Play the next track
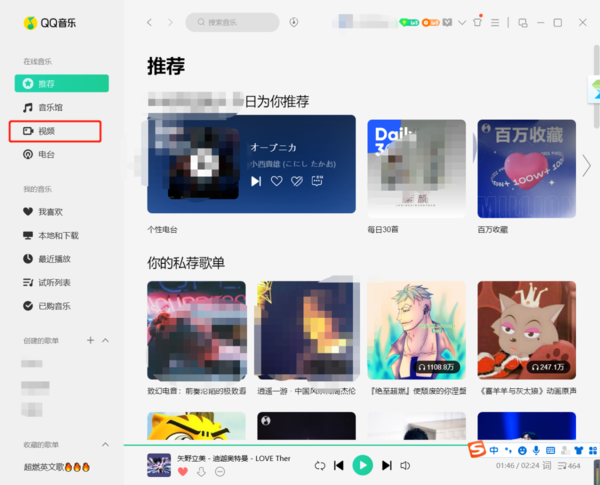The height and width of the screenshot is (485, 600). tap(387, 465)
